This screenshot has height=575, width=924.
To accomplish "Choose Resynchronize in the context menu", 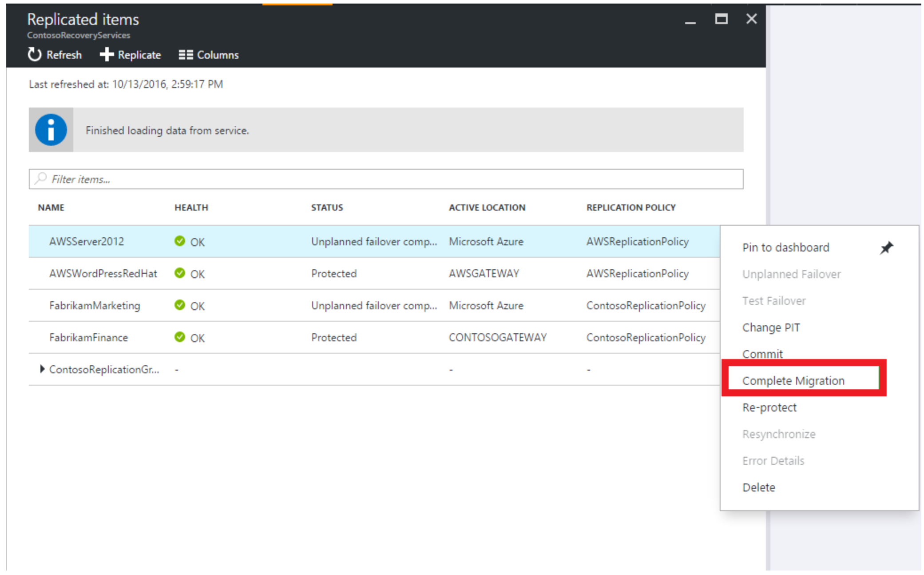I will 779,434.
